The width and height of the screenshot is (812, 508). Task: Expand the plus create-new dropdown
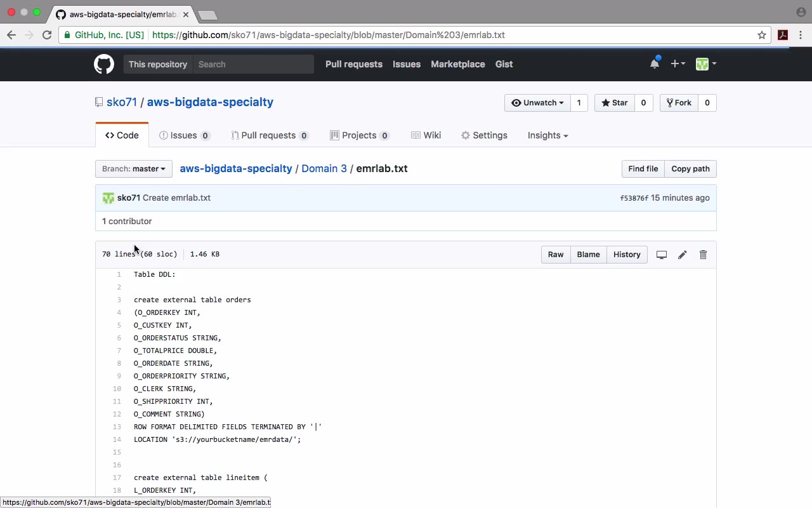tap(678, 63)
